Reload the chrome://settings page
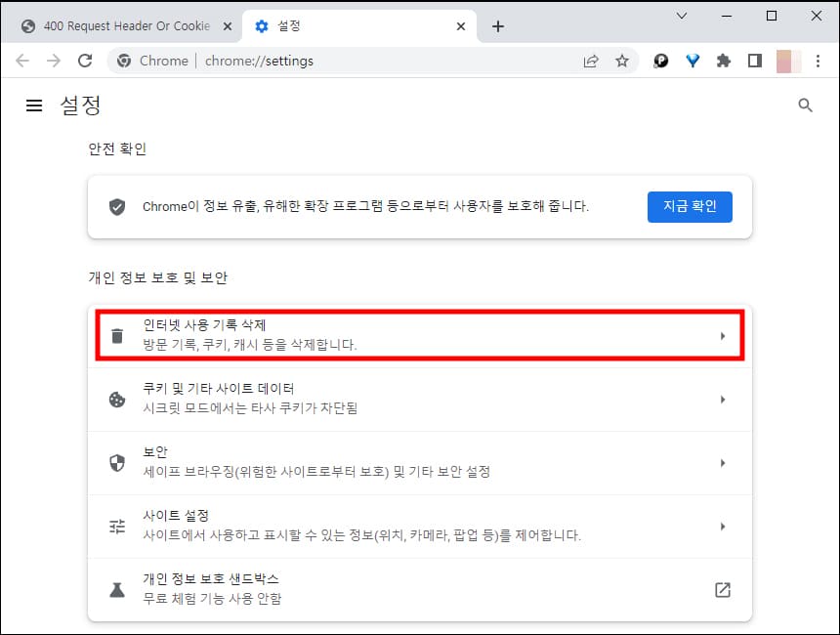The height and width of the screenshot is (635, 840). [x=85, y=61]
